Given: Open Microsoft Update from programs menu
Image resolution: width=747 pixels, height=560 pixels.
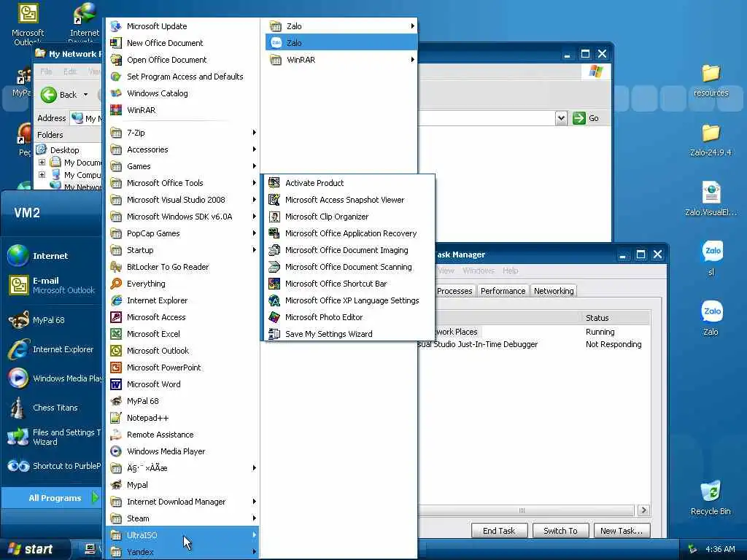Looking at the screenshot, I should (182, 26).
